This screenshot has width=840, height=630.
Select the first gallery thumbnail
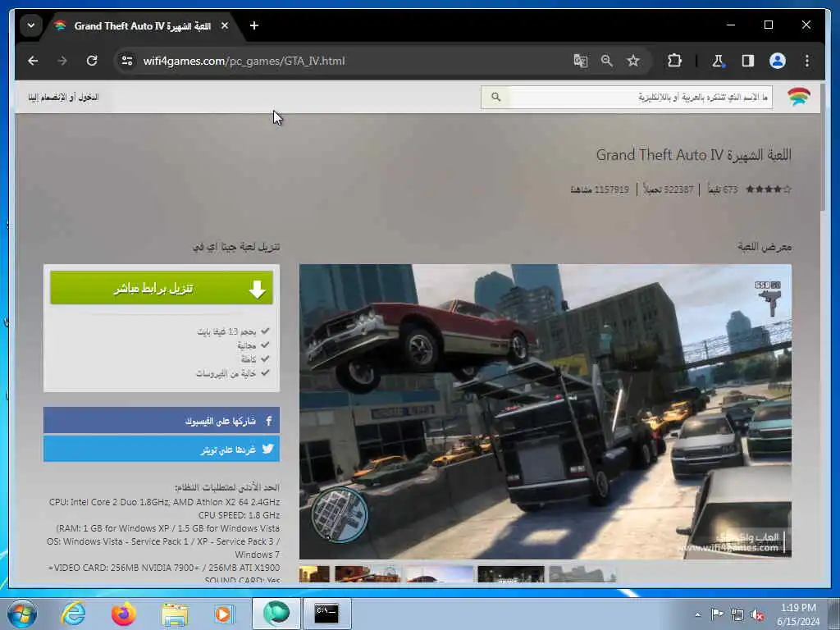(x=314, y=573)
